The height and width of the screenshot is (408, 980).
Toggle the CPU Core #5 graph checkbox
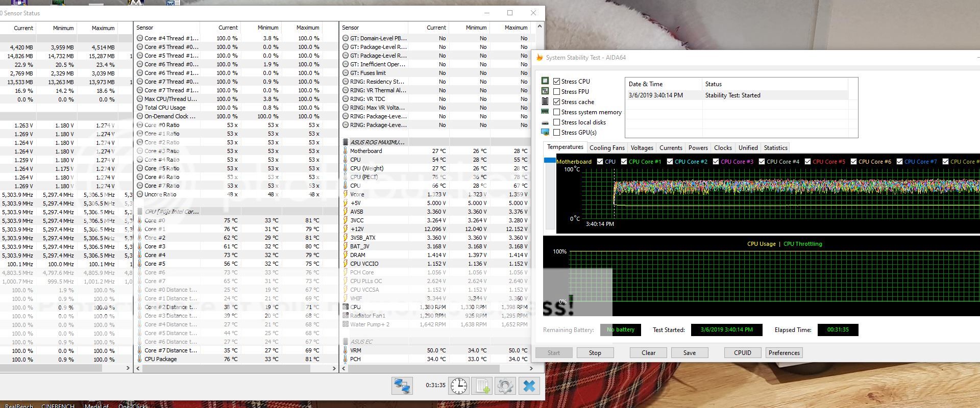click(807, 162)
